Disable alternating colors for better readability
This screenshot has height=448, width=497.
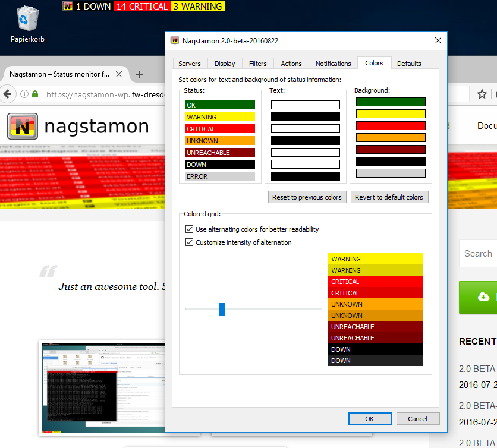190,229
